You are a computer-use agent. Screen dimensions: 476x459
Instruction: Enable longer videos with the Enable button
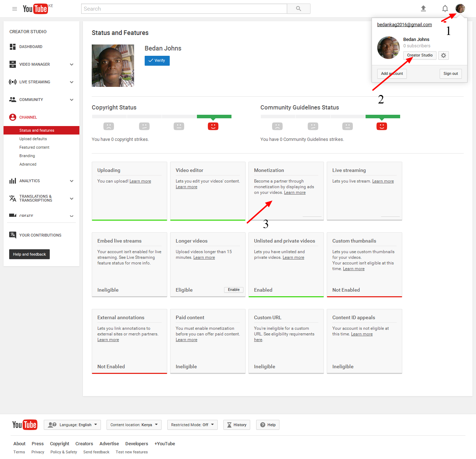[x=233, y=290]
